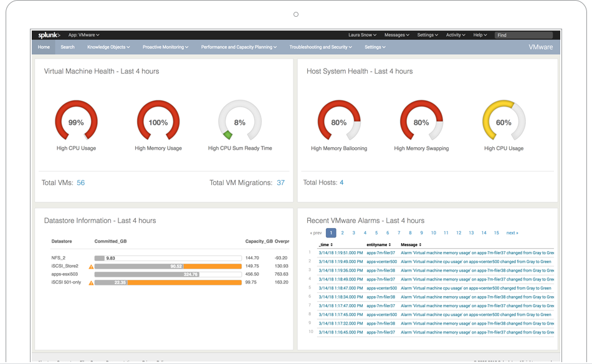The width and height of the screenshot is (592, 364).
Task: Click apps-vcenter500 entity in row 8
Action: point(382,315)
